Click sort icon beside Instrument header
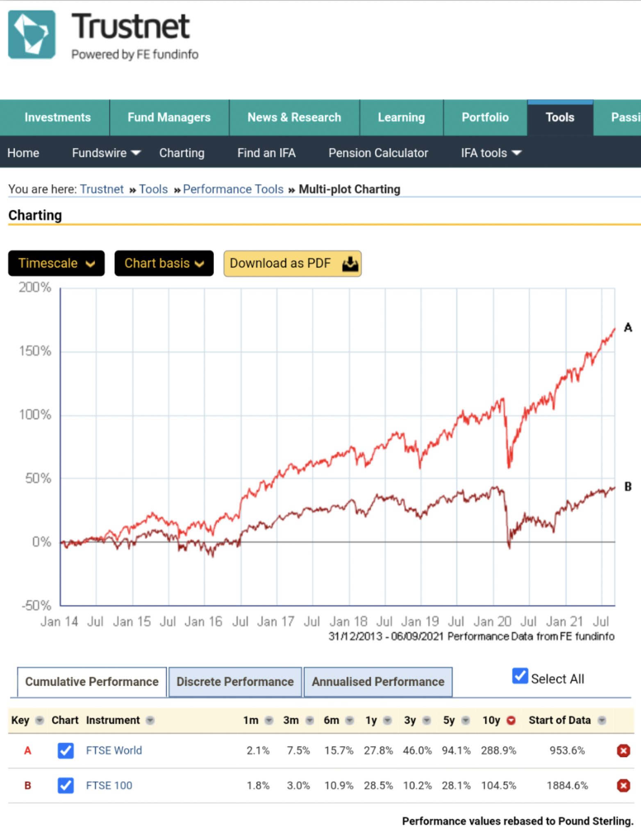Screen dimensions: 641x840 (x=150, y=720)
